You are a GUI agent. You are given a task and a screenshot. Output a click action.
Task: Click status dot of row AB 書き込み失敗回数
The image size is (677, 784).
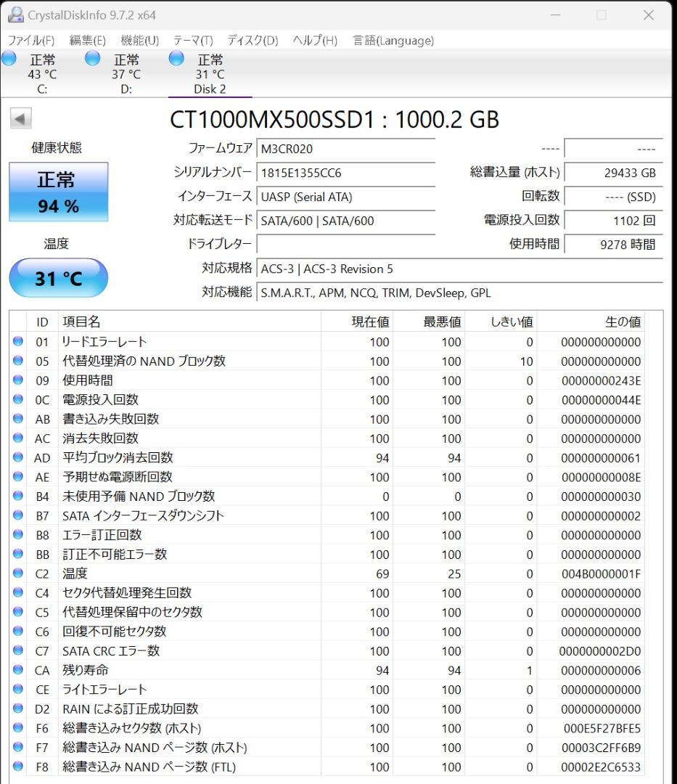(18, 419)
